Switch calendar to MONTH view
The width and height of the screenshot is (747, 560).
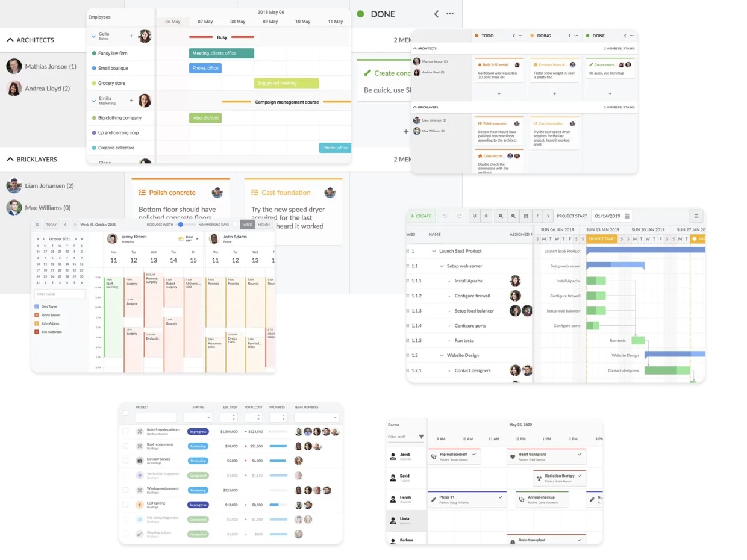point(264,225)
